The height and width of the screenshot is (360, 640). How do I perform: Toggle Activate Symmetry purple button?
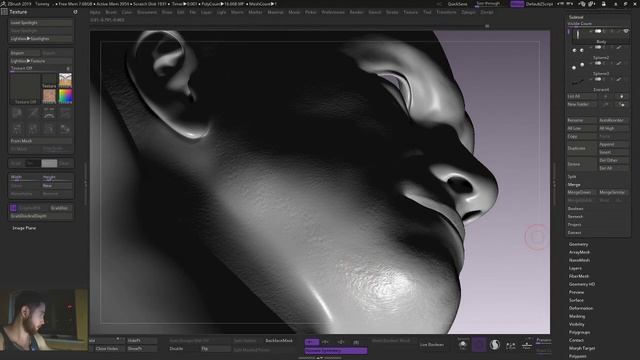[336, 351]
